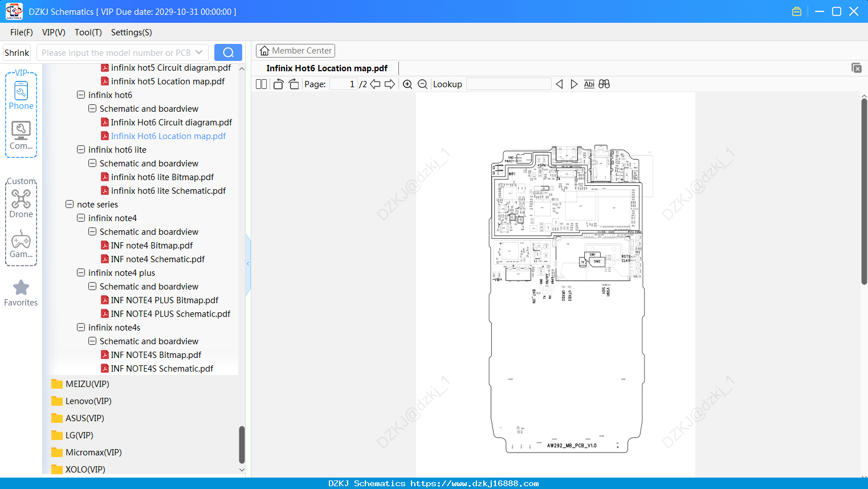Collapse the infinix hot6 node
Image resolution: width=868 pixels, height=489 pixels.
(81, 95)
